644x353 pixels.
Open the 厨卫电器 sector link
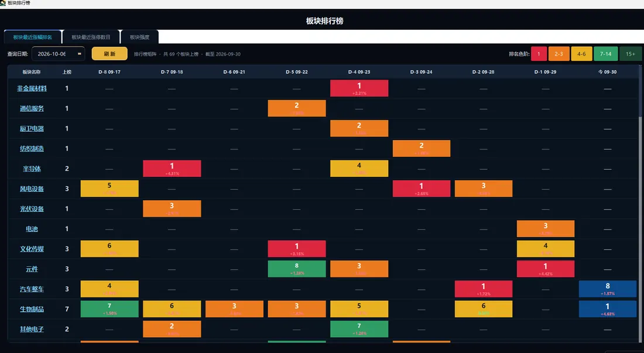(x=32, y=129)
